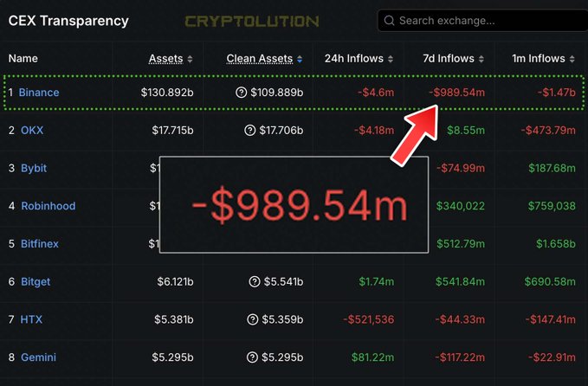Open the OKX exchange link
This screenshot has height=386, width=588.
(x=32, y=130)
